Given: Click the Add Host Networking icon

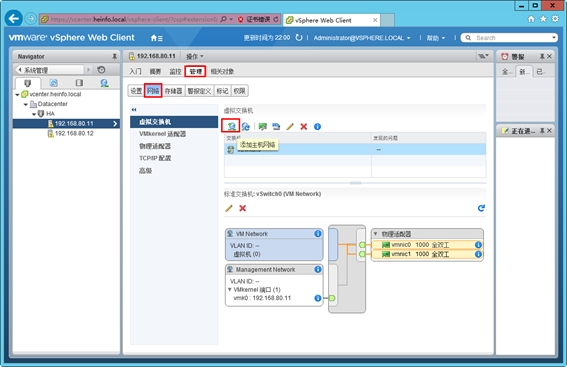Looking at the screenshot, I should 231,126.
